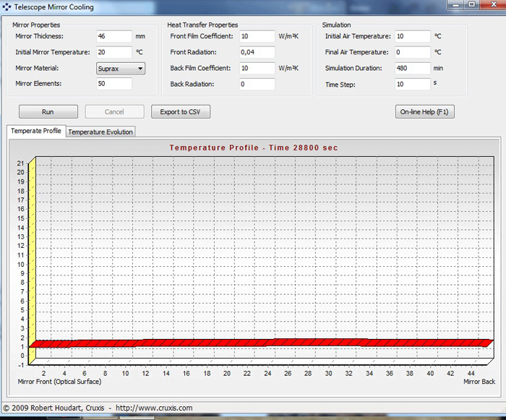Click the red temperature profile band
Viewport: 506px width, 420px height.
point(262,343)
